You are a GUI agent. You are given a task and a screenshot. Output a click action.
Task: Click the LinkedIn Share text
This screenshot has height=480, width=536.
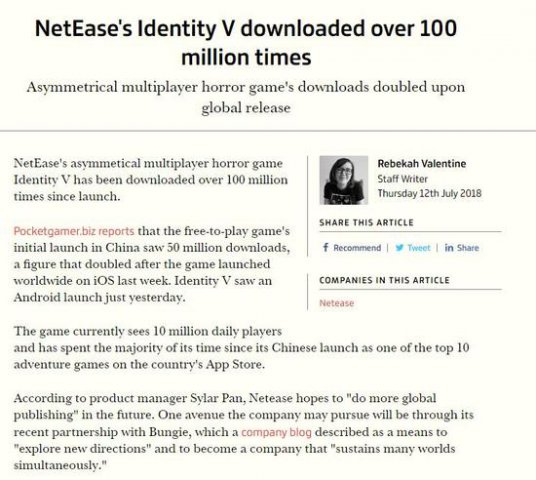[468, 248]
